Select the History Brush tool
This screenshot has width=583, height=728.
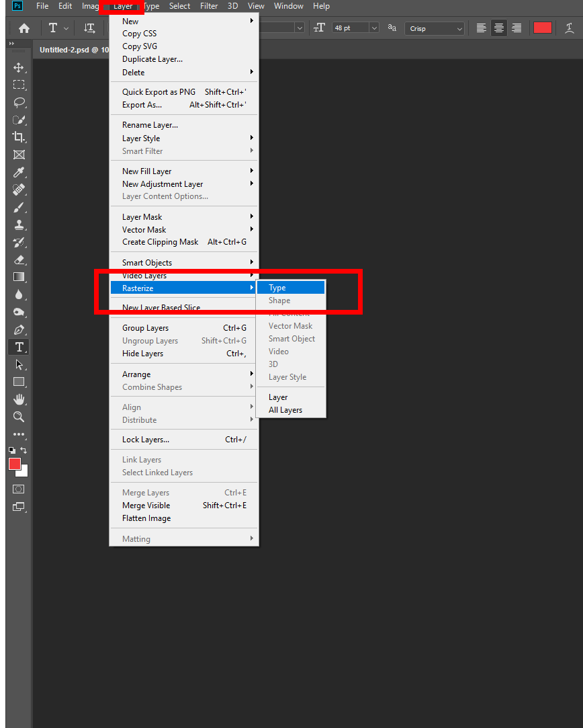click(19, 242)
